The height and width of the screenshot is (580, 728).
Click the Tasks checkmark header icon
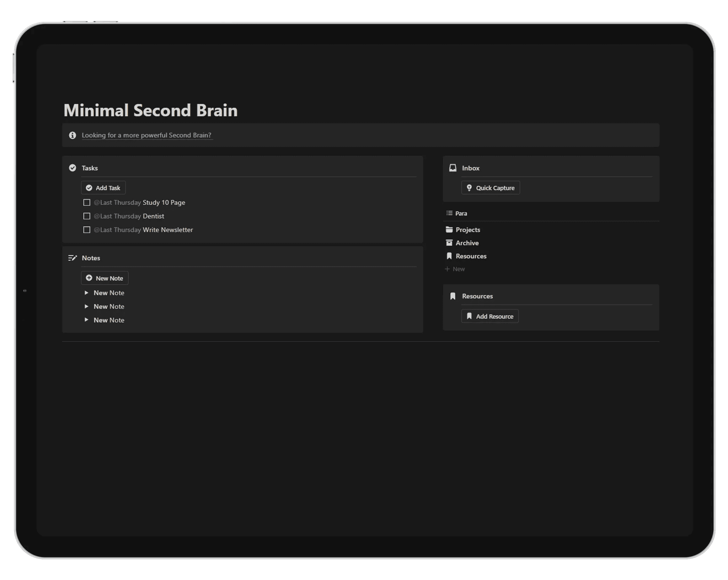click(x=73, y=168)
